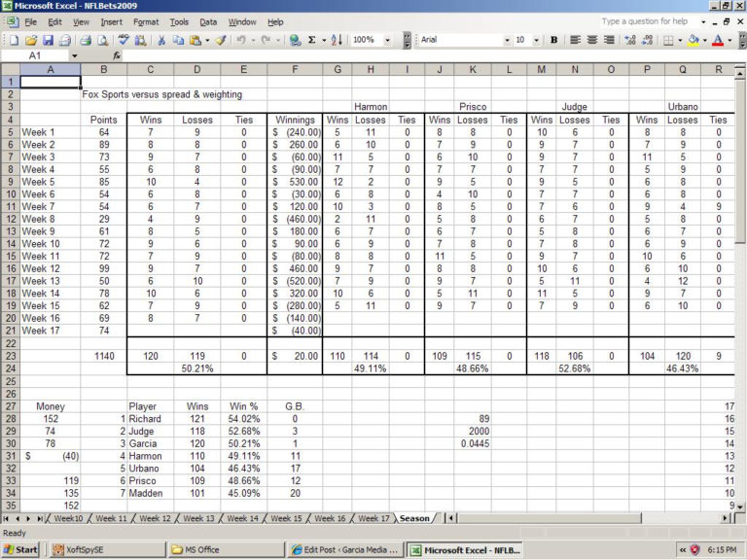The height and width of the screenshot is (560, 747).
Task: Select the Week10 sheet tab
Action: pos(68,518)
